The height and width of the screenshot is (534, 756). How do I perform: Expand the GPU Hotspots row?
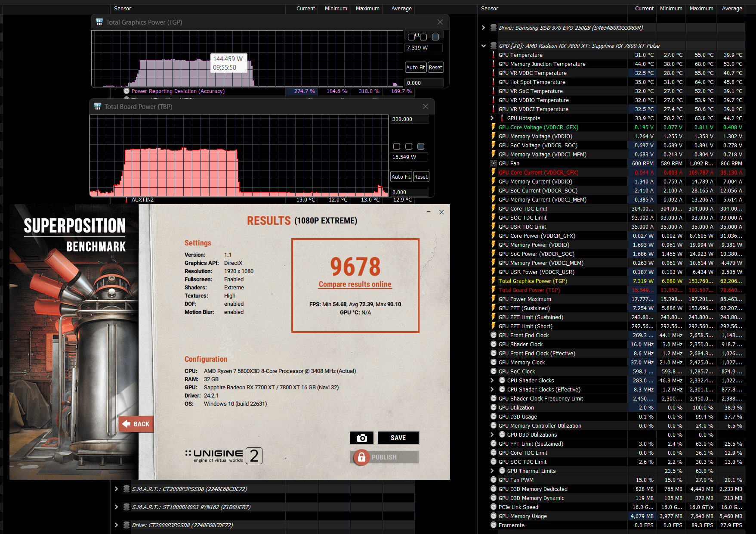tap(492, 118)
